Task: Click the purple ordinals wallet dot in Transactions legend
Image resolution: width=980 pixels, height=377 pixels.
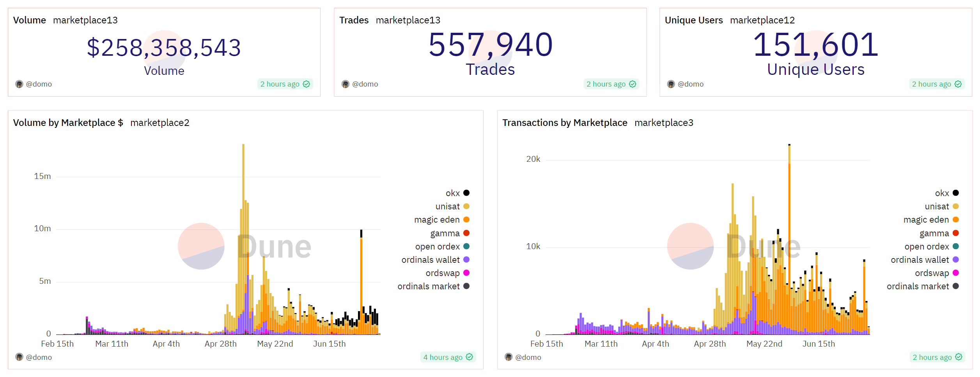Action: (x=955, y=260)
